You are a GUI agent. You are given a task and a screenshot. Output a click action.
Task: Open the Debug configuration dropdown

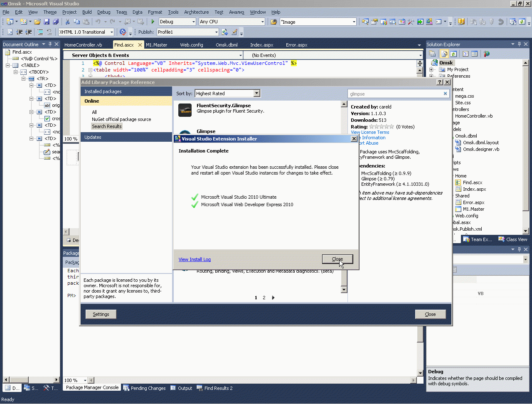(194, 22)
